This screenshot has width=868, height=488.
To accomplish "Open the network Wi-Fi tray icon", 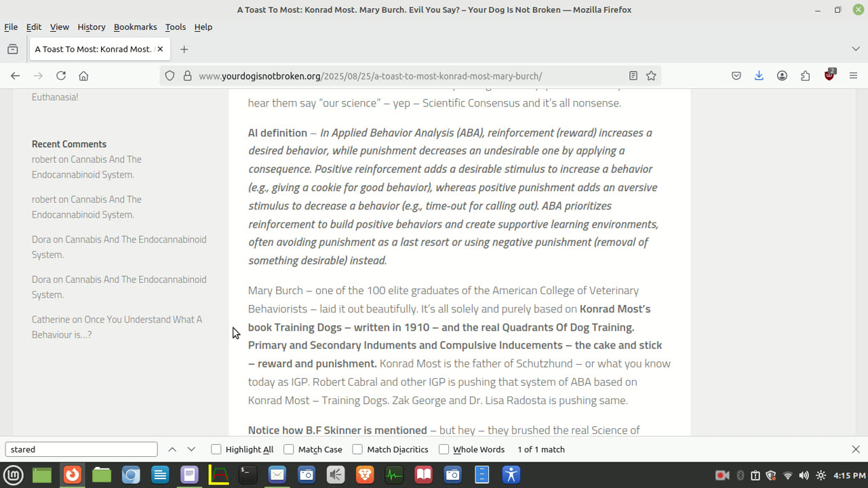I will pyautogui.click(x=787, y=475).
